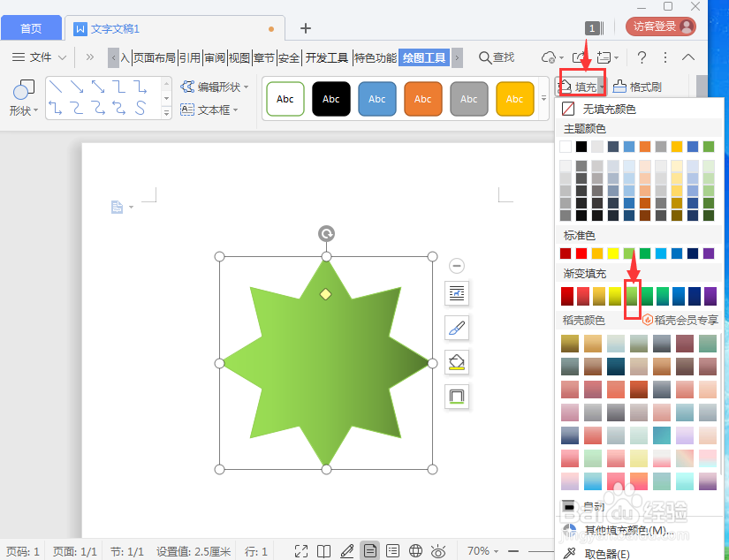Switch to outline view icon
The width and height of the screenshot is (729, 560).
[x=393, y=551]
